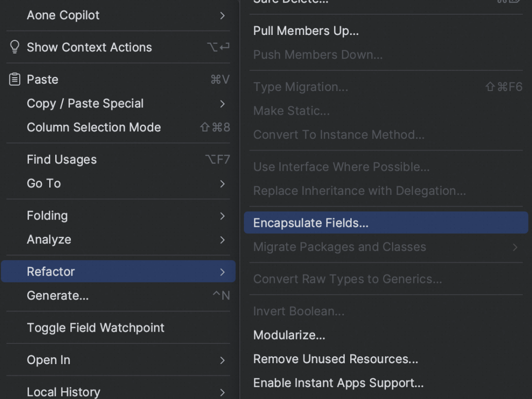
Task: Click Push Members Down... entry
Action: (x=386, y=55)
